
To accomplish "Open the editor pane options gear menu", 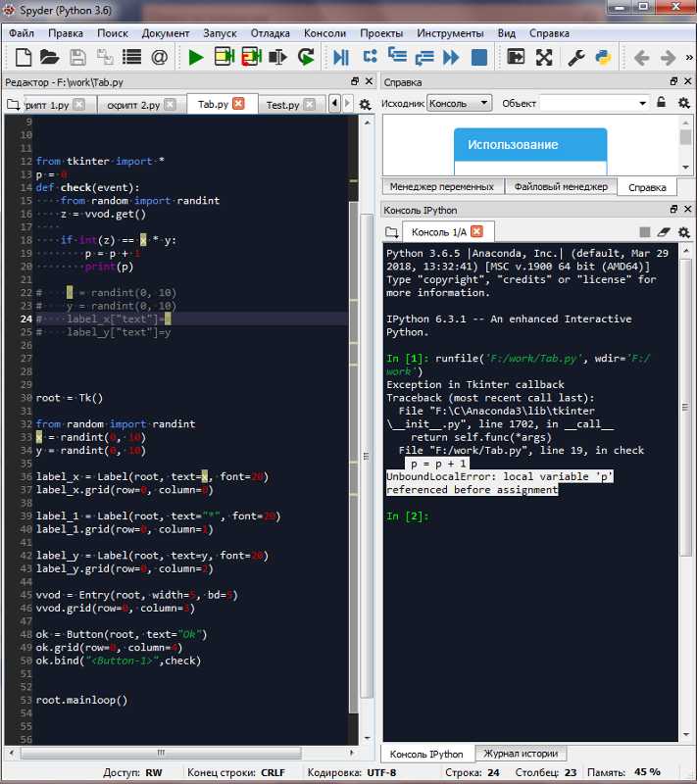I will pos(365,104).
